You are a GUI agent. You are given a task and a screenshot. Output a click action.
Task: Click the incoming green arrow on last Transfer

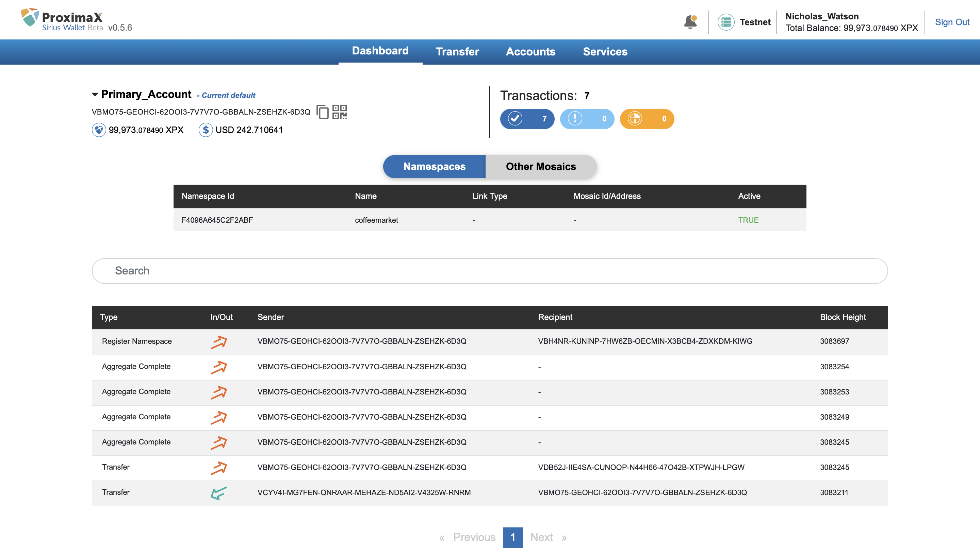click(x=218, y=493)
